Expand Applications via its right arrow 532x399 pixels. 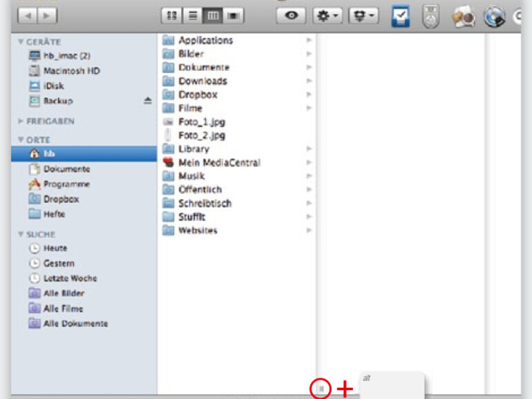[309, 40]
